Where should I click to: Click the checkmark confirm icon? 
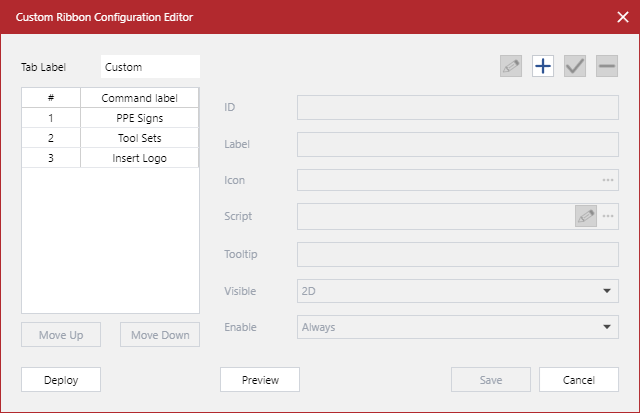574,66
